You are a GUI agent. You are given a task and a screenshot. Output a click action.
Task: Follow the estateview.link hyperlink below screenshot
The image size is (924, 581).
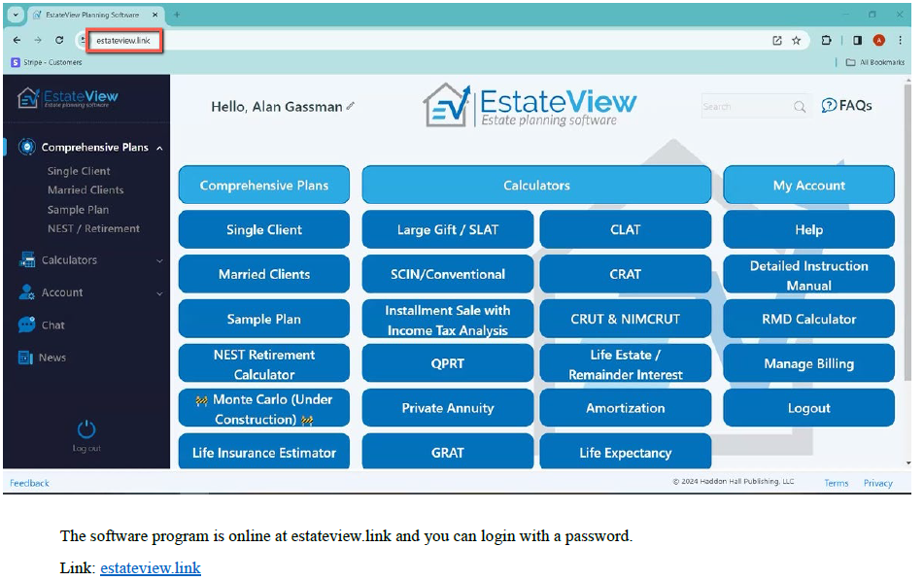pos(151,567)
